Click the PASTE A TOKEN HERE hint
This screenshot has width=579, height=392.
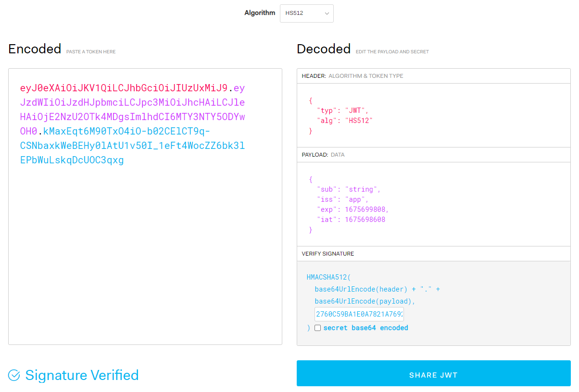[x=91, y=51]
